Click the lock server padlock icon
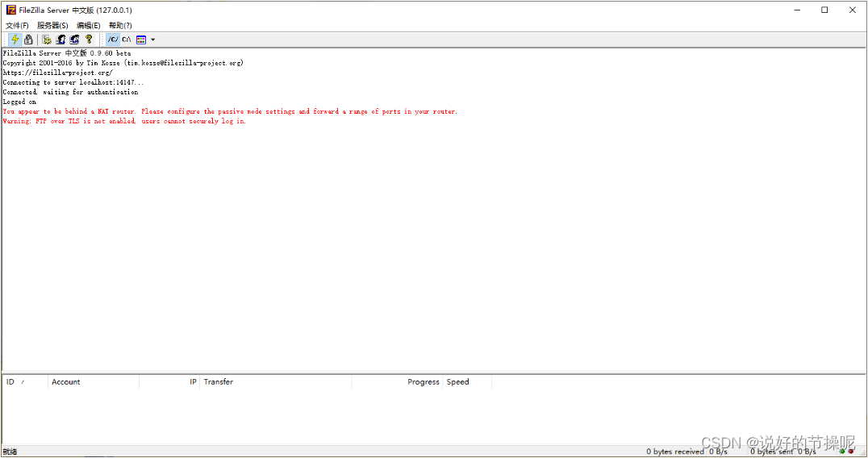The width and height of the screenshot is (868, 458). pos(28,40)
